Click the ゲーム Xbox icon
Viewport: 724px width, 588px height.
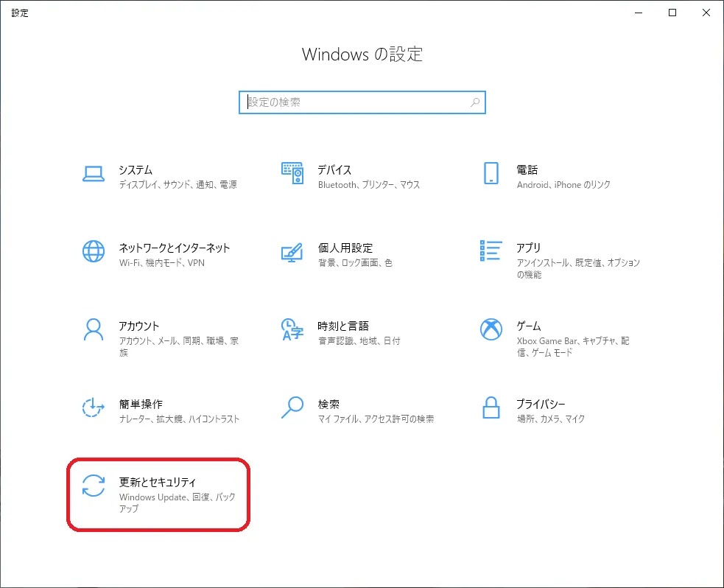tap(491, 329)
